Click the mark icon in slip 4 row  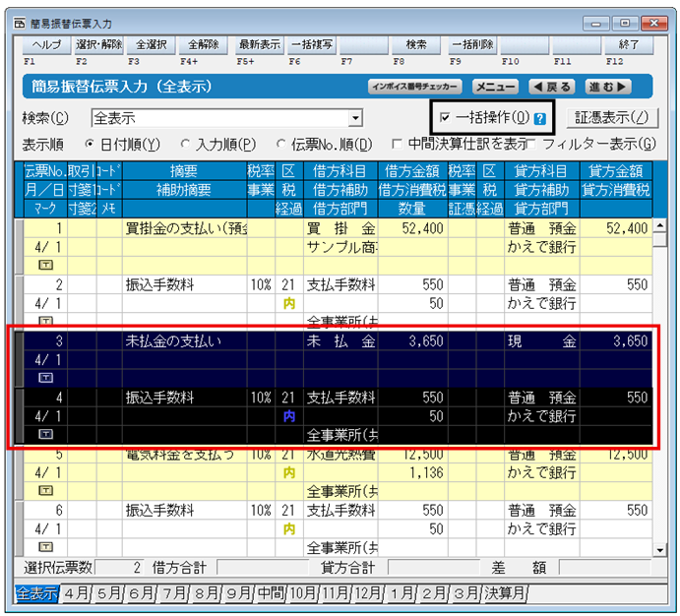point(46,434)
